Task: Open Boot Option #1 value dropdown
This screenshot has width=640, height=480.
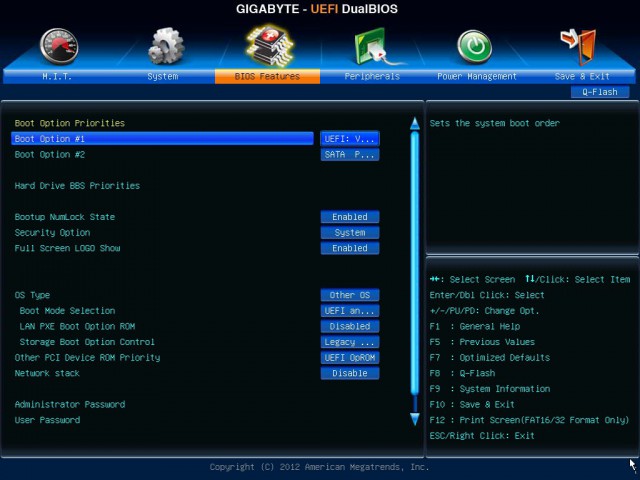Action: (350, 139)
